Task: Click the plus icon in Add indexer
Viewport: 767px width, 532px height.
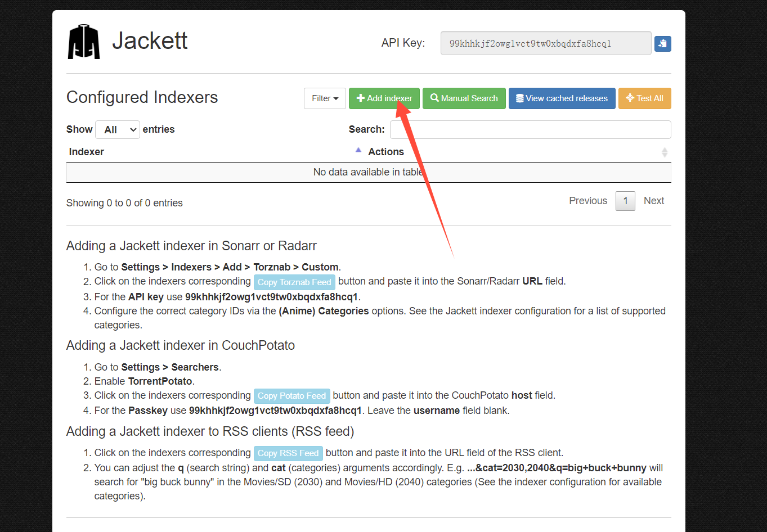Action: (361, 98)
